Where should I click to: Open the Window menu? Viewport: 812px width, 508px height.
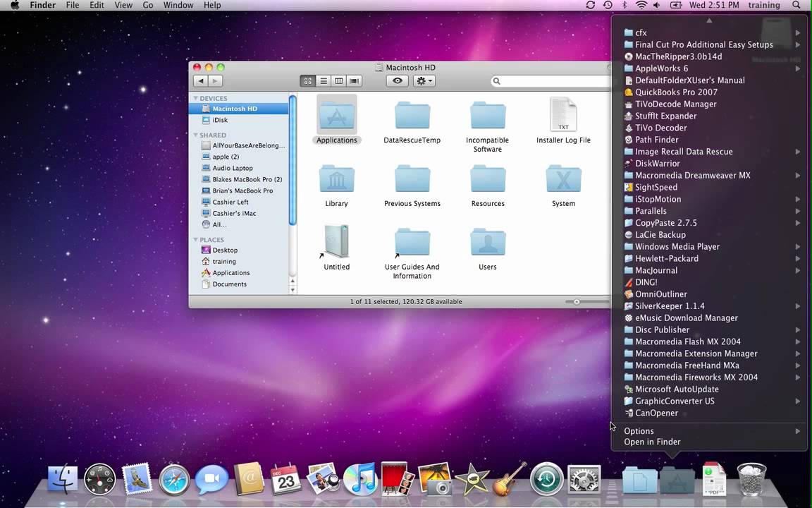point(178,5)
